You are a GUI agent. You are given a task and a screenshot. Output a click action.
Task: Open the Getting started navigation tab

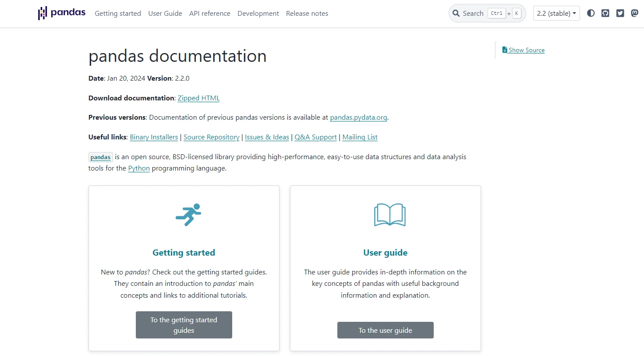click(118, 14)
